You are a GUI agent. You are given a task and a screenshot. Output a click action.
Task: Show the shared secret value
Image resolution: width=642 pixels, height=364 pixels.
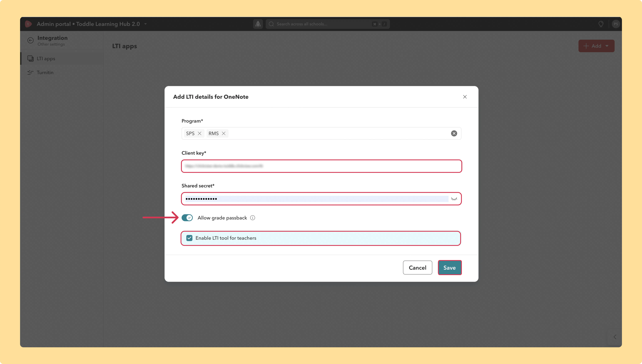454,199
